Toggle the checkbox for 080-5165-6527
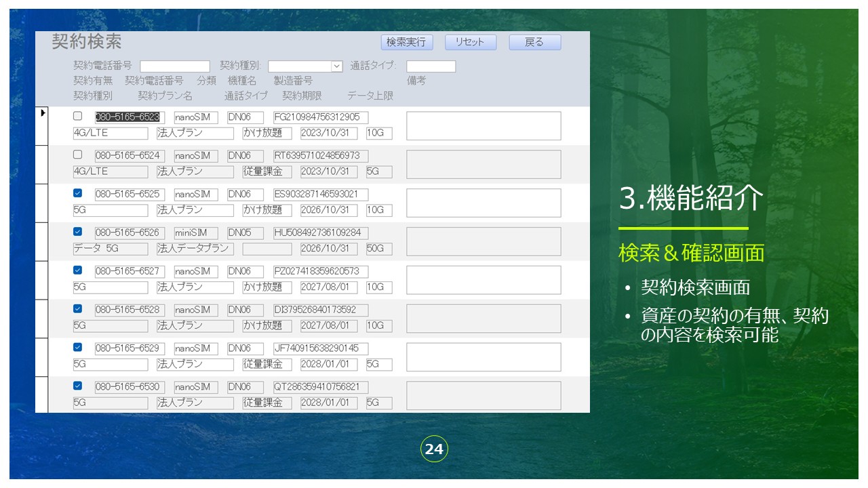This screenshot has width=868, height=488. (x=77, y=270)
